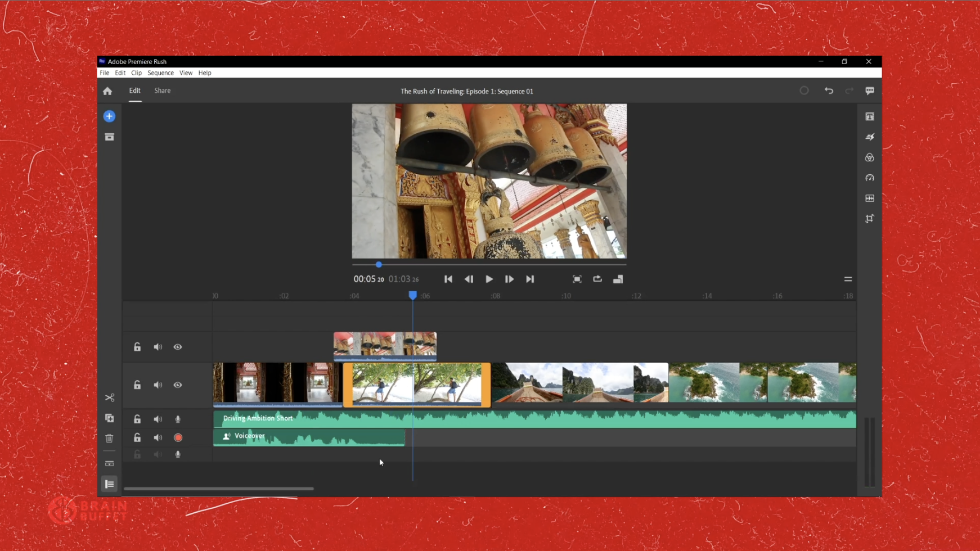This screenshot has height=551, width=980.
Task: Open the Color presets panel
Action: pos(870,157)
